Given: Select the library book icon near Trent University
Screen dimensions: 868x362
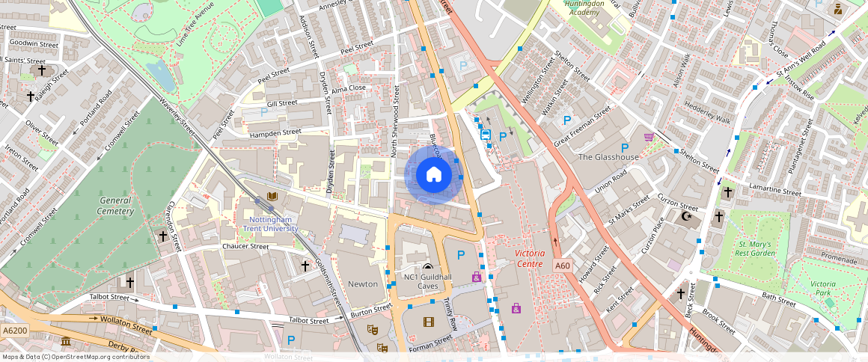Looking at the screenshot, I should (272, 197).
